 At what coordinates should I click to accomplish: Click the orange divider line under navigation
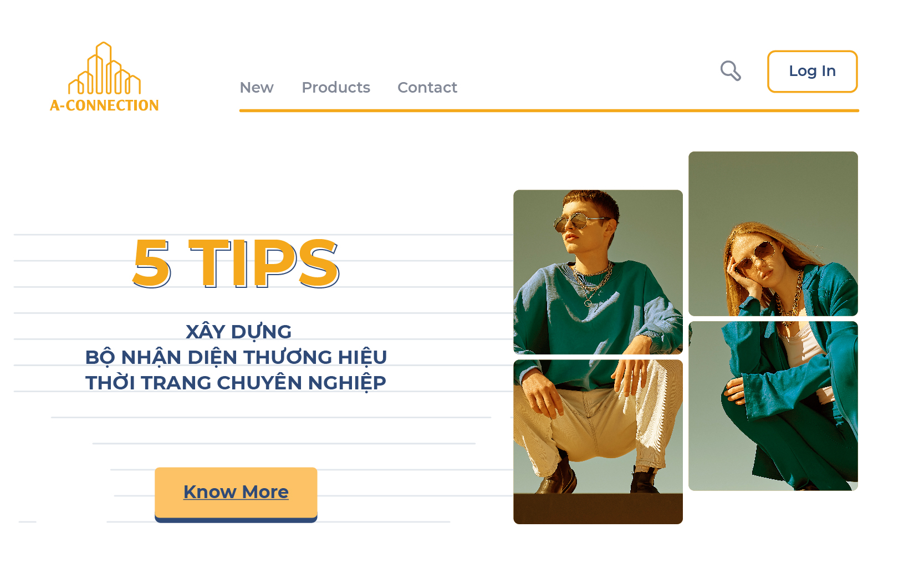(x=549, y=111)
